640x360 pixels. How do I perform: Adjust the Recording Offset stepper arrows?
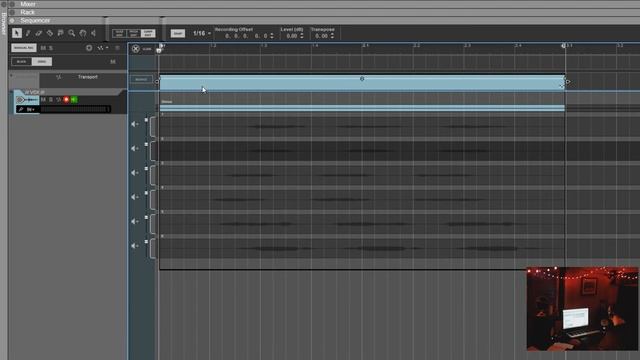272,36
